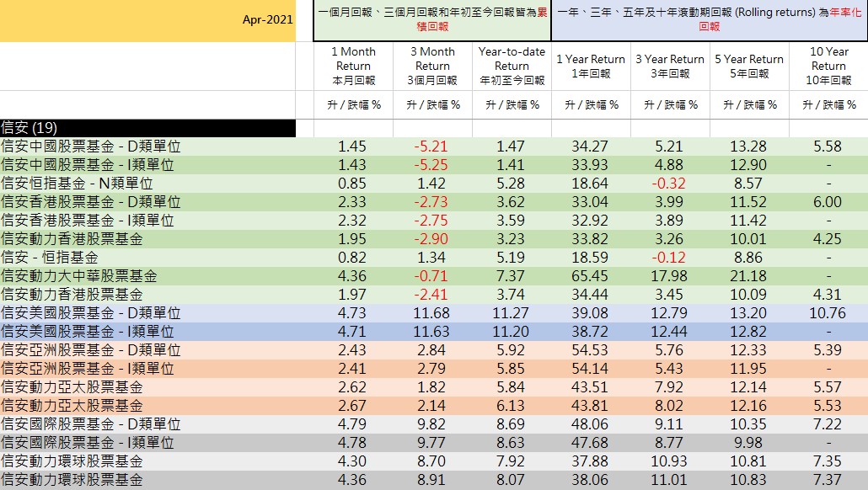Select the red -2.90 value
Viewport: 868px width, 490px height.
click(x=431, y=239)
